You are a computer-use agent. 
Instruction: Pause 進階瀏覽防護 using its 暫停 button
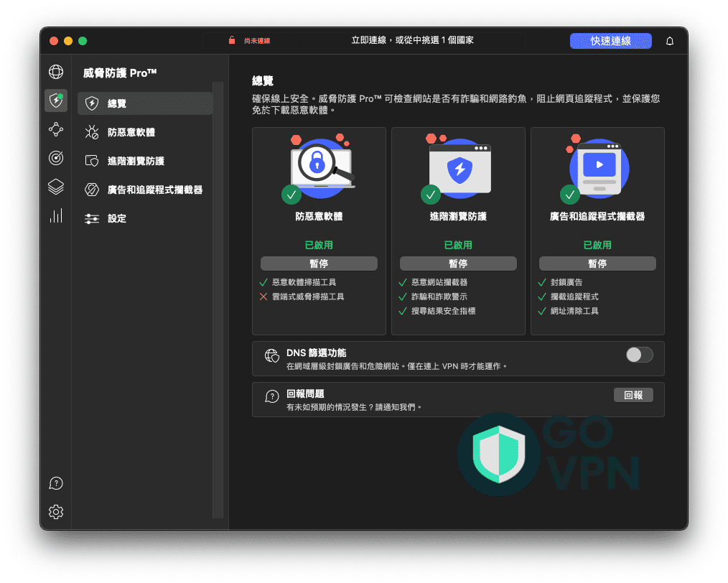(x=458, y=263)
